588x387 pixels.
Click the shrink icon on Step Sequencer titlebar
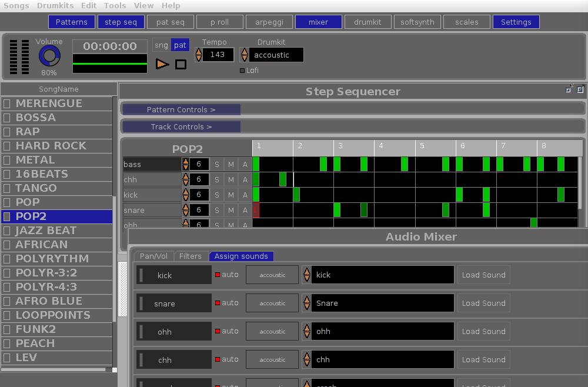point(568,89)
